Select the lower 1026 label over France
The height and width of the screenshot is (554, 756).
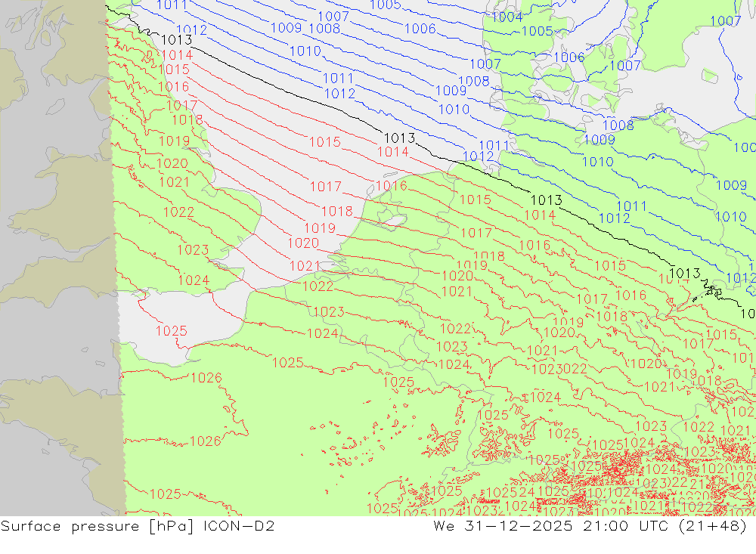coord(206,441)
